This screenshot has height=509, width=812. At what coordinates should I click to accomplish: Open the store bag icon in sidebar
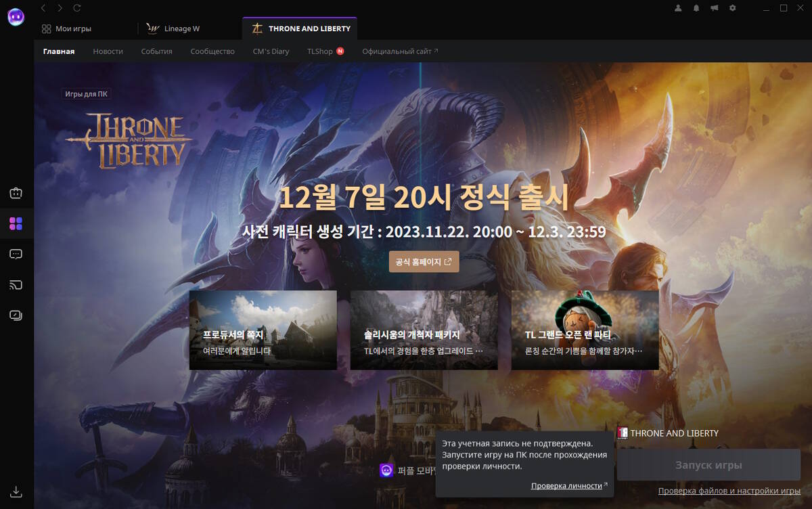pos(16,193)
